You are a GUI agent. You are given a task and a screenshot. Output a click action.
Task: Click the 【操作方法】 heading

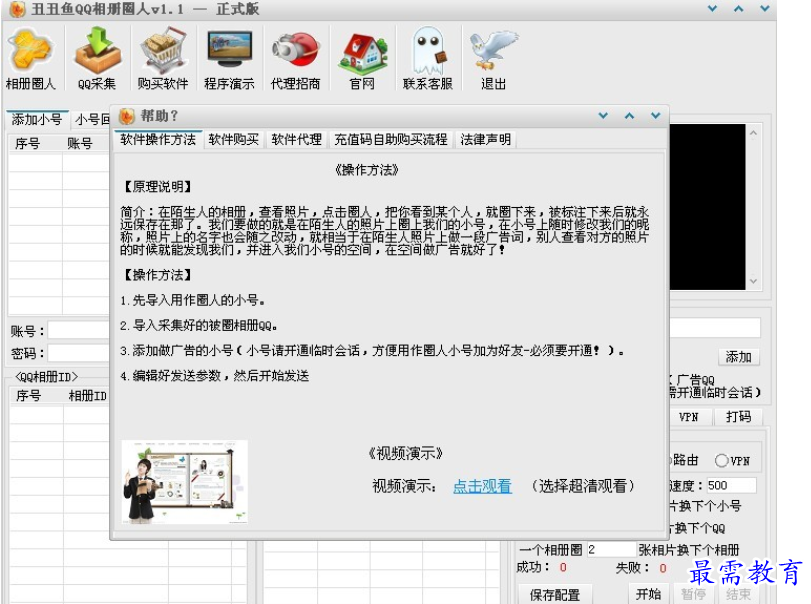pos(158,275)
